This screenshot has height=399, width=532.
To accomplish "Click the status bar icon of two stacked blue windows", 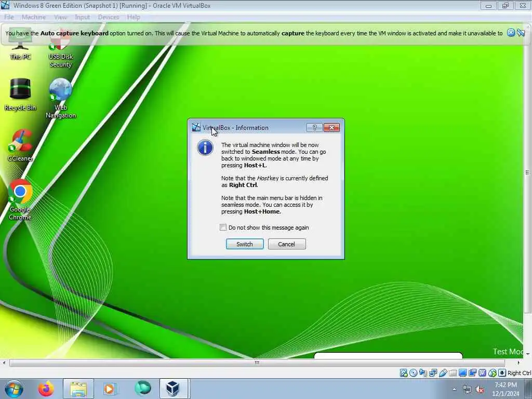I will pyautogui.click(x=472, y=373).
